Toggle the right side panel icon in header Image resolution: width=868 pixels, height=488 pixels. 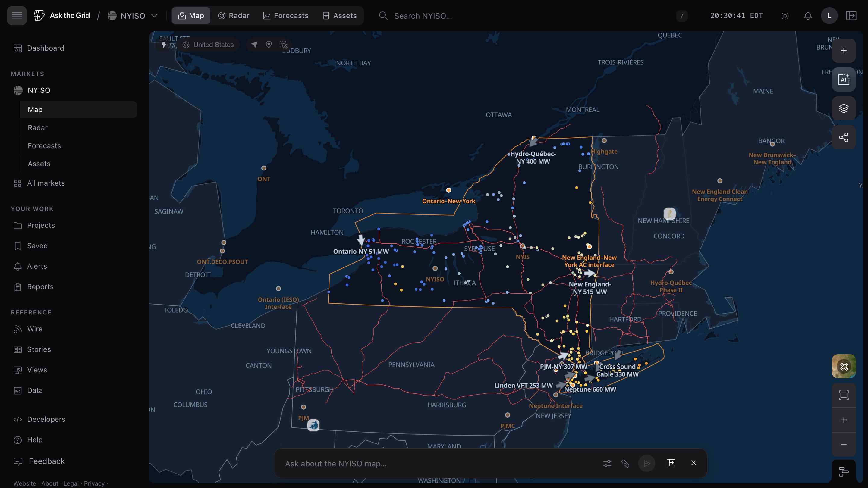click(x=851, y=16)
